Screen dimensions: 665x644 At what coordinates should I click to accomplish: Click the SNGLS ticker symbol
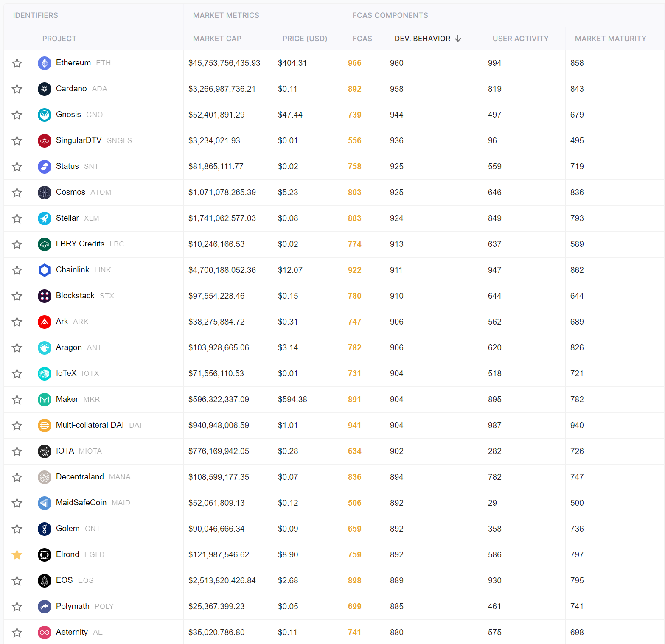pos(119,141)
